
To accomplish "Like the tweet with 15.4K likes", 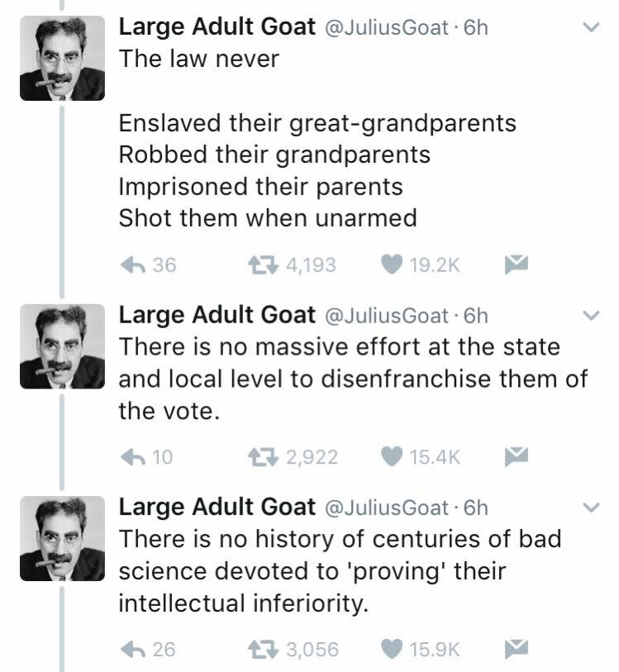I will (x=391, y=456).
